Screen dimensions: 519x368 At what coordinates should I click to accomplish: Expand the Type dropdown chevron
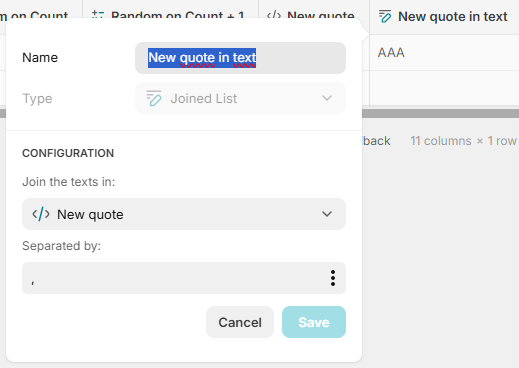point(327,98)
